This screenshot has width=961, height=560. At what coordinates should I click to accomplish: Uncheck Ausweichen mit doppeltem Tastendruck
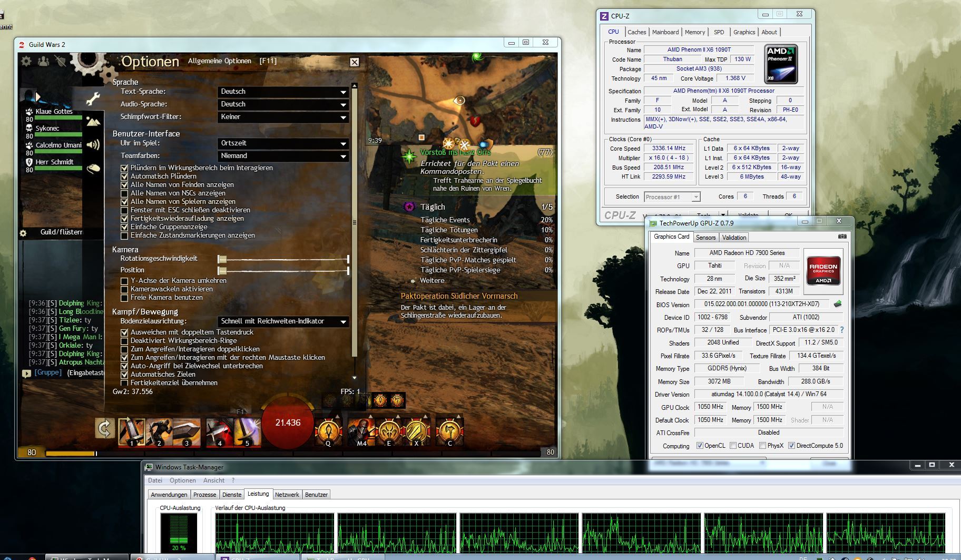pos(124,332)
